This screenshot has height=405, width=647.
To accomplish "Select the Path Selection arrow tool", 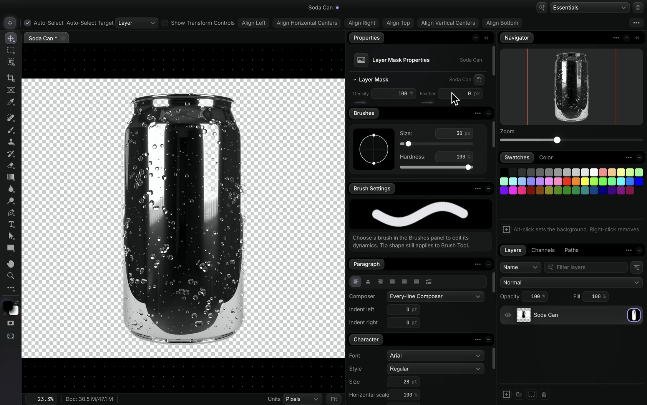I will point(11,236).
